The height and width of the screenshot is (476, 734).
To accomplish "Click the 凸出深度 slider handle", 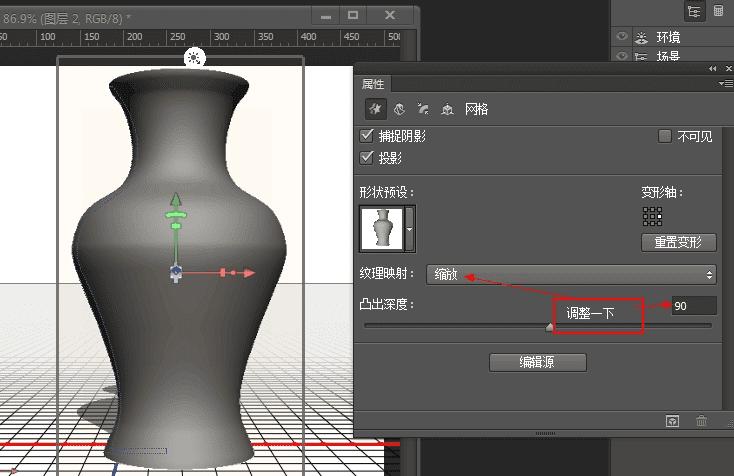I will point(549,326).
